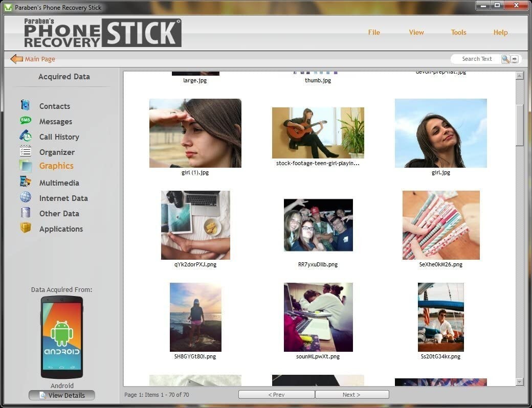Open the Tools menu
Screen dimensions: 532x408
[x=458, y=32]
